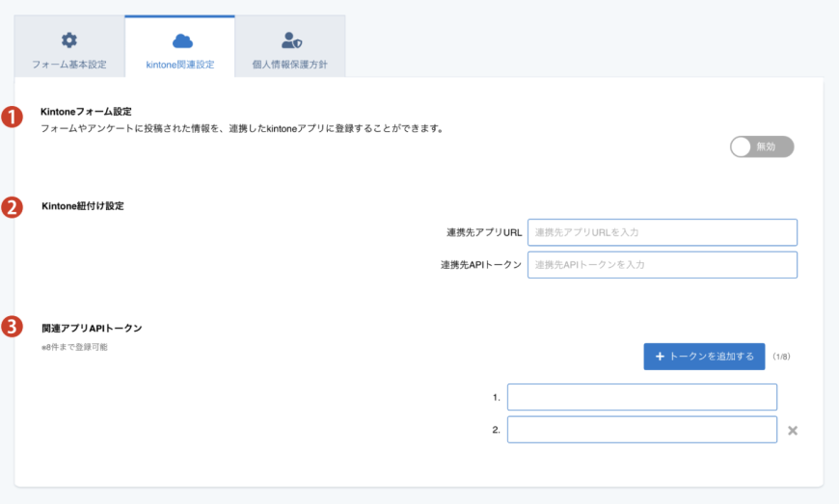
Task: Focus token input field number 1
Action: click(x=642, y=397)
